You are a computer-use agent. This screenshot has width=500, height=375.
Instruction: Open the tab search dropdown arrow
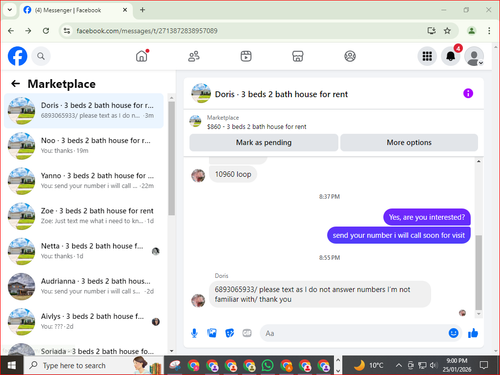[10, 10]
